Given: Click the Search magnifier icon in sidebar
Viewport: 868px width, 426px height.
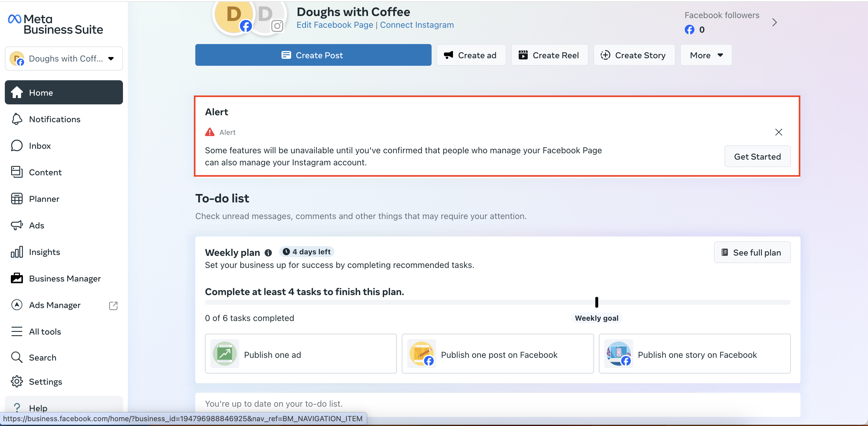Looking at the screenshot, I should pyautogui.click(x=17, y=357).
